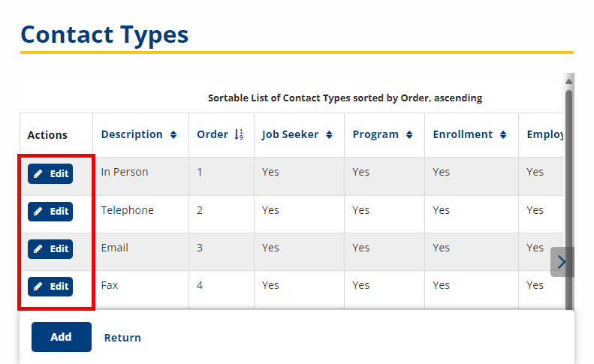
Task: Click the Program column sort arrows icon
Action: coord(409,135)
